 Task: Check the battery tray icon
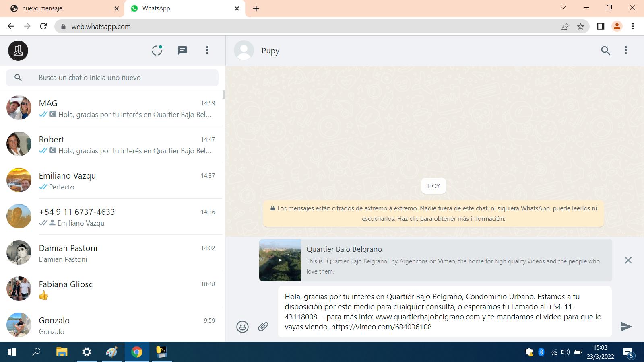tap(578, 352)
